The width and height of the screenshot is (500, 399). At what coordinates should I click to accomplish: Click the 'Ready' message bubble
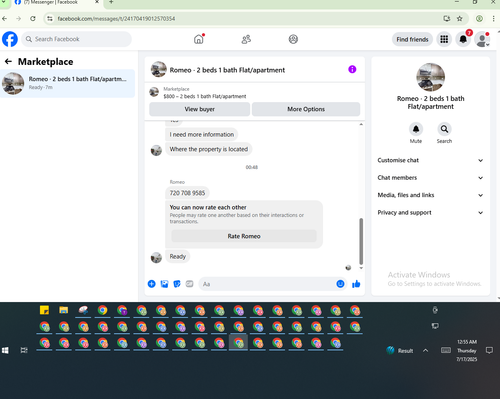[x=178, y=256]
